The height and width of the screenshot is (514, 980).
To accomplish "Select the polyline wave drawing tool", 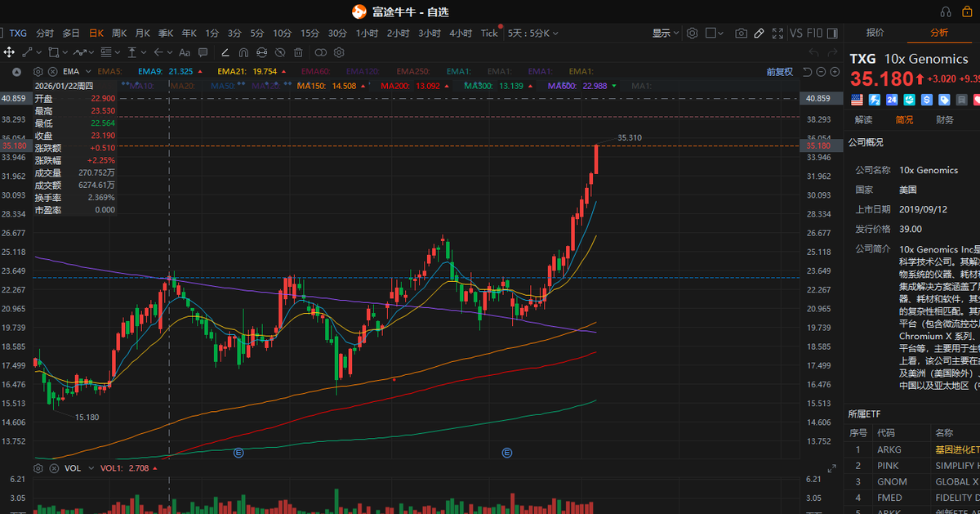I will [79, 52].
